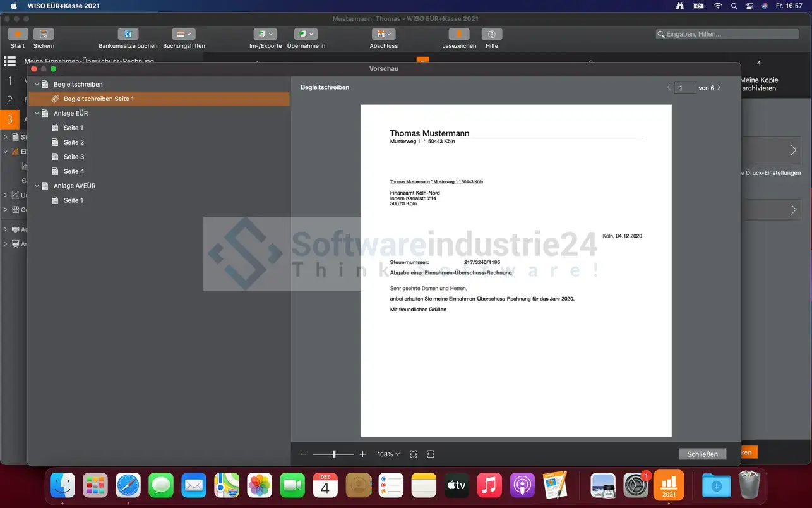Collapse the Begleitschreiben tree group

coord(37,85)
